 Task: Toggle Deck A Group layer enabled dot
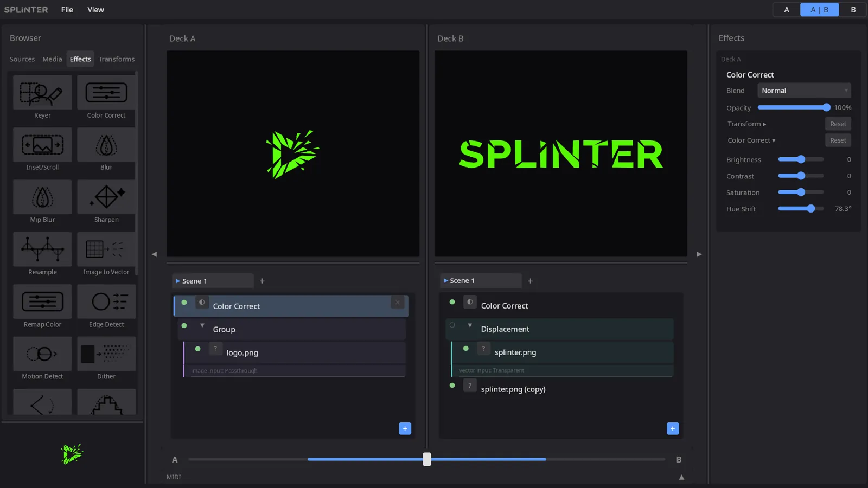point(184,326)
